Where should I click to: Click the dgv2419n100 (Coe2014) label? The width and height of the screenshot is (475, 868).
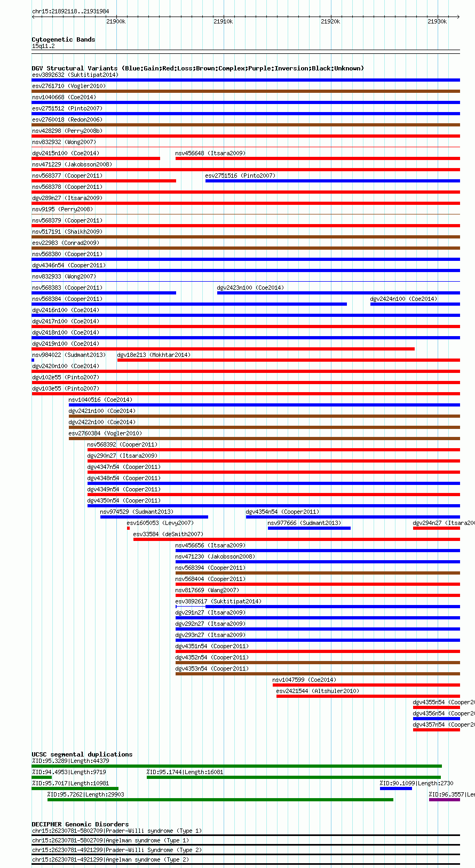(66, 344)
